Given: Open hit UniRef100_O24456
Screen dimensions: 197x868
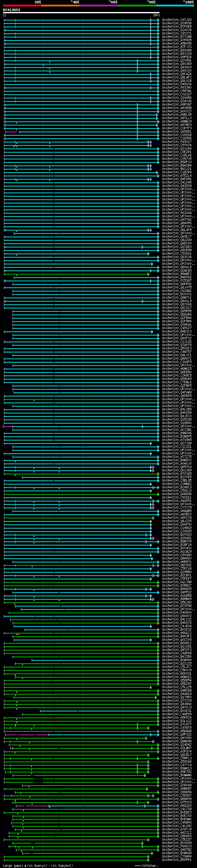Looking at the screenshot, I should [177, 98].
